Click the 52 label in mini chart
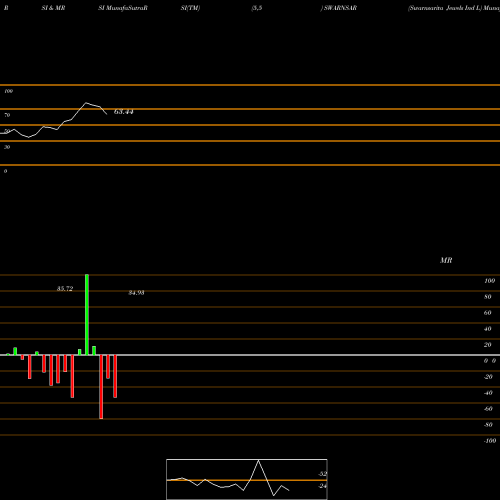The height and width of the screenshot is (500, 500). 323,474
